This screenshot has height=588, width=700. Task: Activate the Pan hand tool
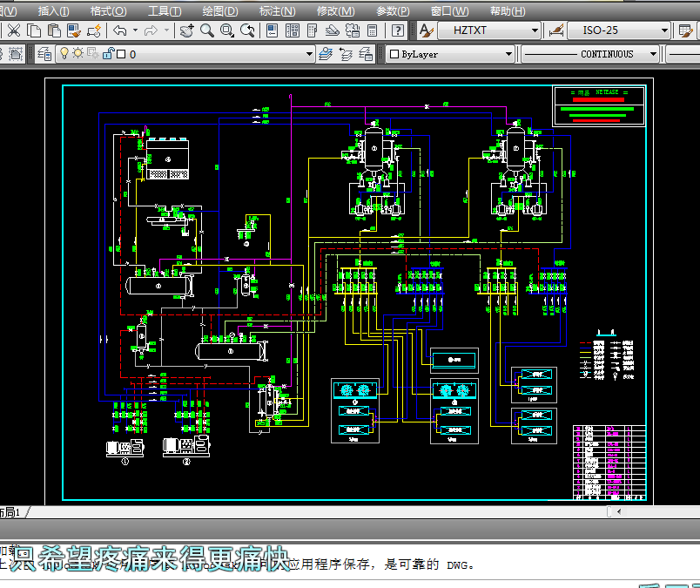point(186,30)
